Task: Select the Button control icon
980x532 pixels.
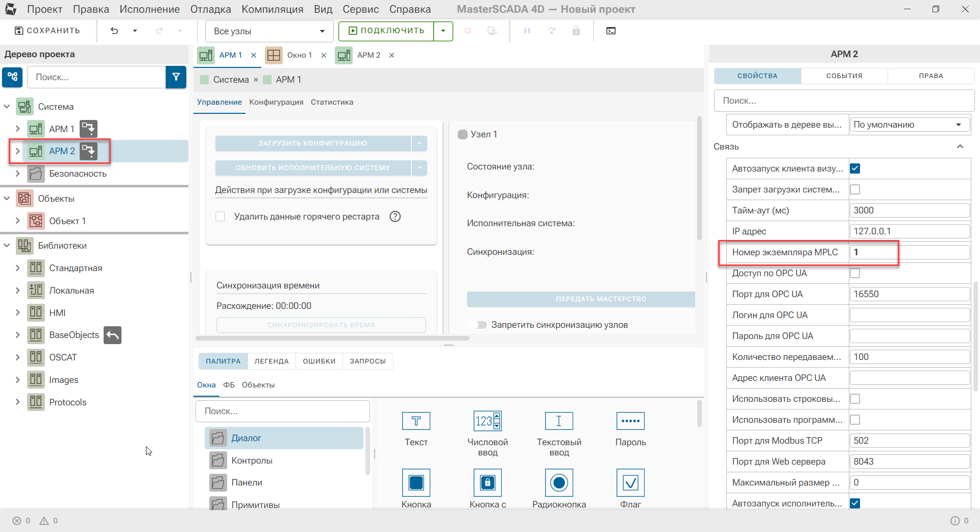Action: [x=416, y=482]
